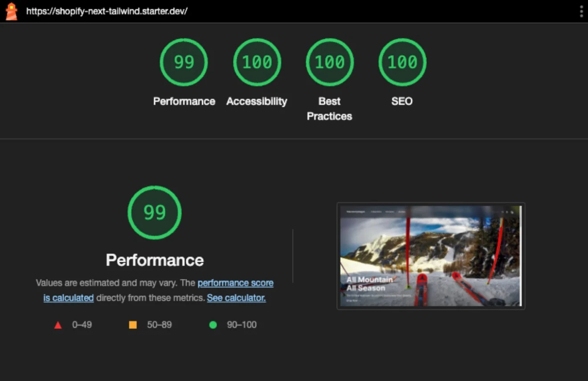Screen dimensions: 588x381
Task: Click the Best Practices score gauge
Action: coord(329,62)
